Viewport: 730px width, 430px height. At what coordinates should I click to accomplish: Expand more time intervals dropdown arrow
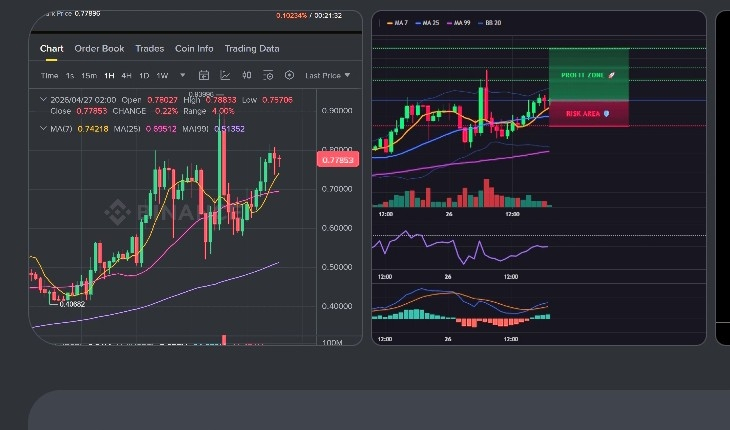click(x=182, y=75)
